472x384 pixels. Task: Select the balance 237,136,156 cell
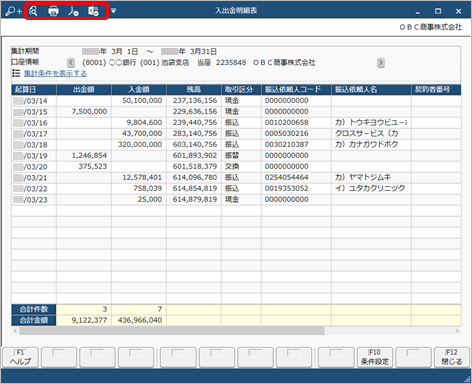pos(194,101)
